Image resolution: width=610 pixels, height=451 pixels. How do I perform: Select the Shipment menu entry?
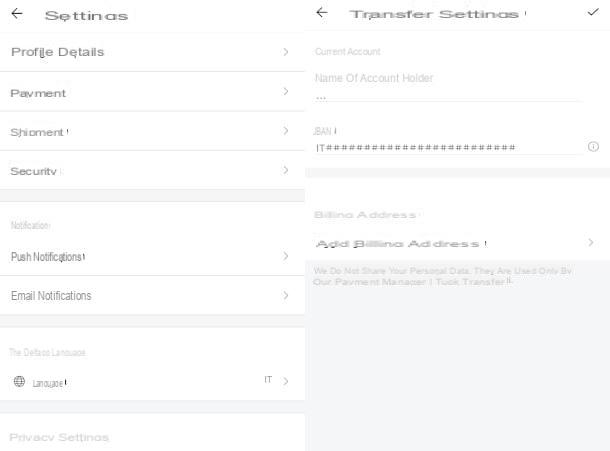pos(152,131)
